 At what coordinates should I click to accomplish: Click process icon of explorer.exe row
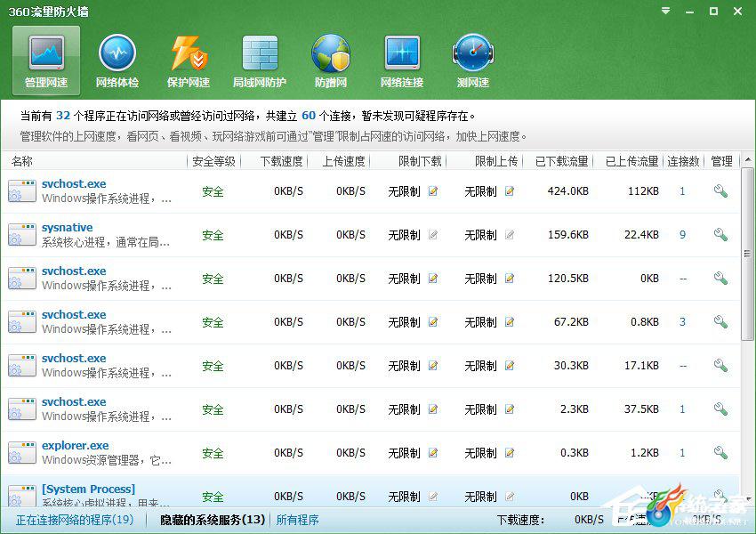pos(22,452)
